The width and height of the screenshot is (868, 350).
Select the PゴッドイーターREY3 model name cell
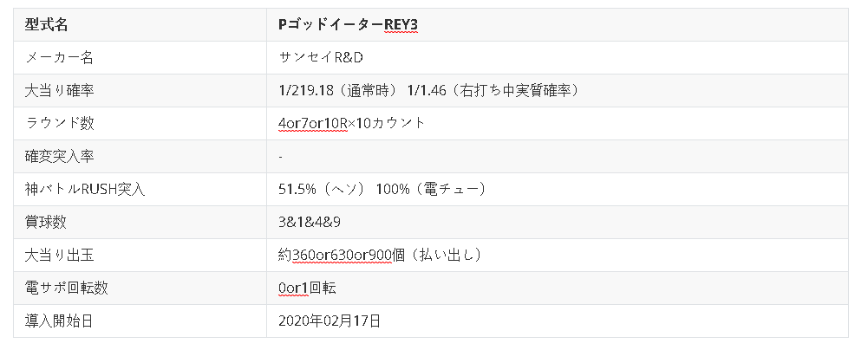(x=557, y=25)
